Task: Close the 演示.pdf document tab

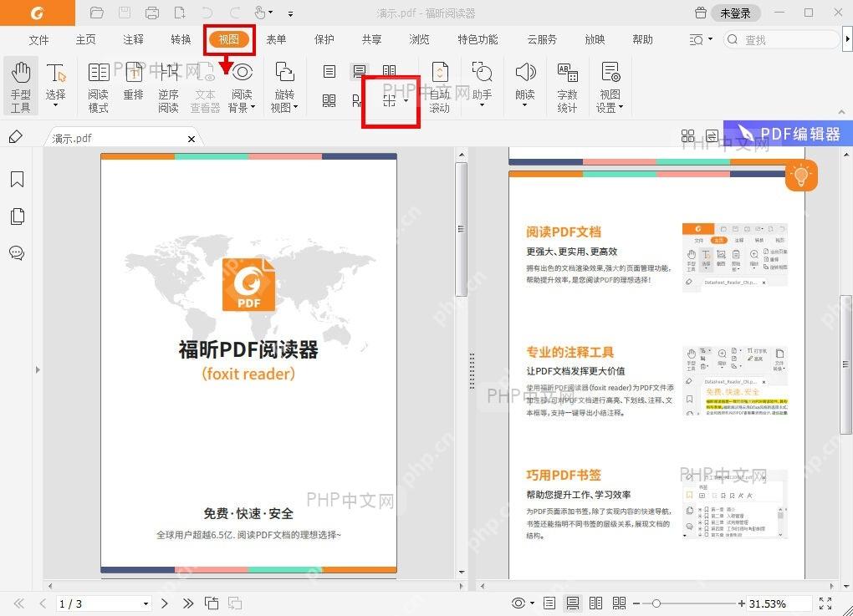Action: (192, 140)
